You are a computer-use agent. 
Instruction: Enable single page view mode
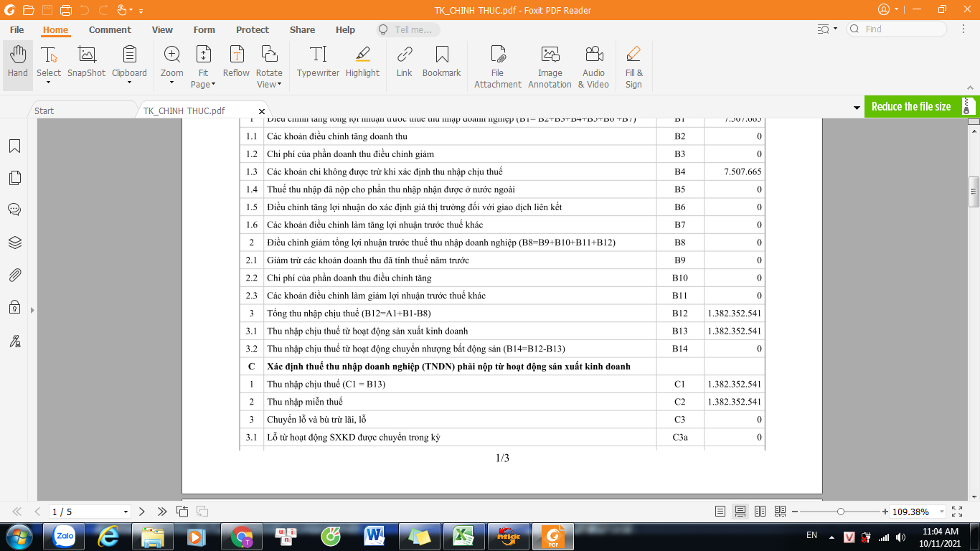point(720,512)
